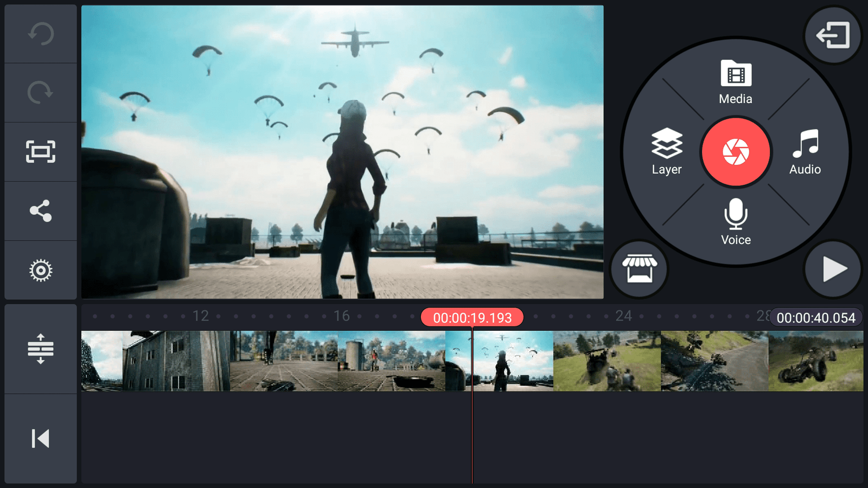
Task: Tap the capture frame icon
Action: pos(41,152)
